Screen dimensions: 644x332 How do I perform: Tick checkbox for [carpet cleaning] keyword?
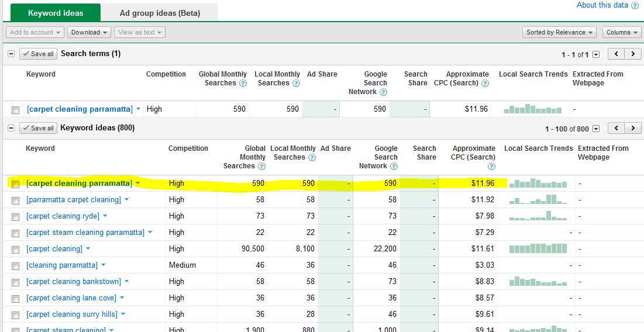16,250
